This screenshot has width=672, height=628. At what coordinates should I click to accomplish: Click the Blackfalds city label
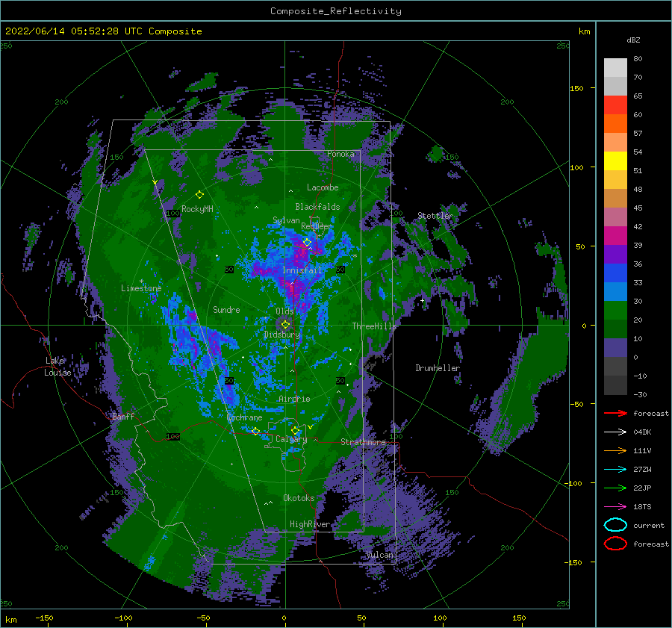[x=317, y=207]
